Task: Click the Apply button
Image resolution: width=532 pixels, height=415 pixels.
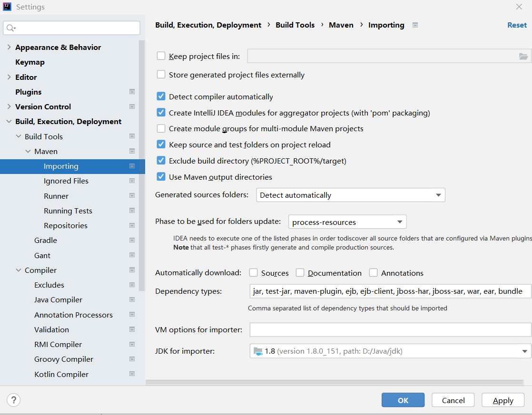Action: point(503,400)
